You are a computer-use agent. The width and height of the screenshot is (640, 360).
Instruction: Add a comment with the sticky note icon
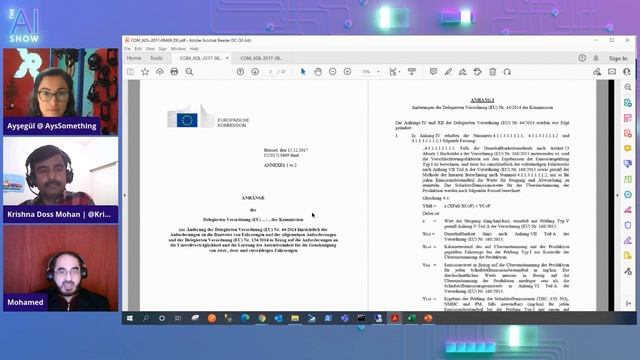pos(433,72)
